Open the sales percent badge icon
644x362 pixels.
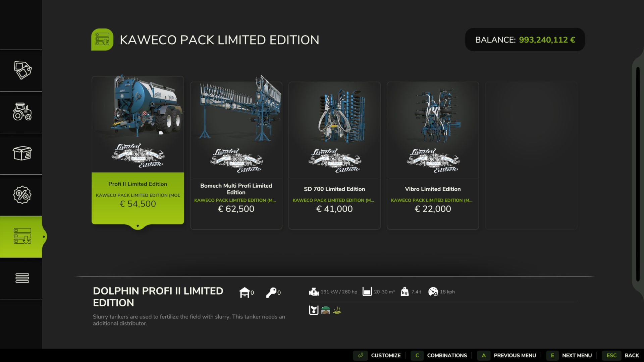[22, 195]
